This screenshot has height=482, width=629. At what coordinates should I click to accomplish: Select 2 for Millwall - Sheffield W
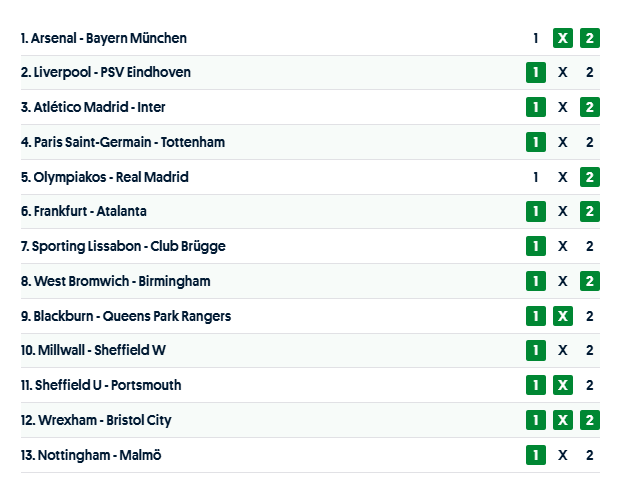pyautogui.click(x=590, y=350)
